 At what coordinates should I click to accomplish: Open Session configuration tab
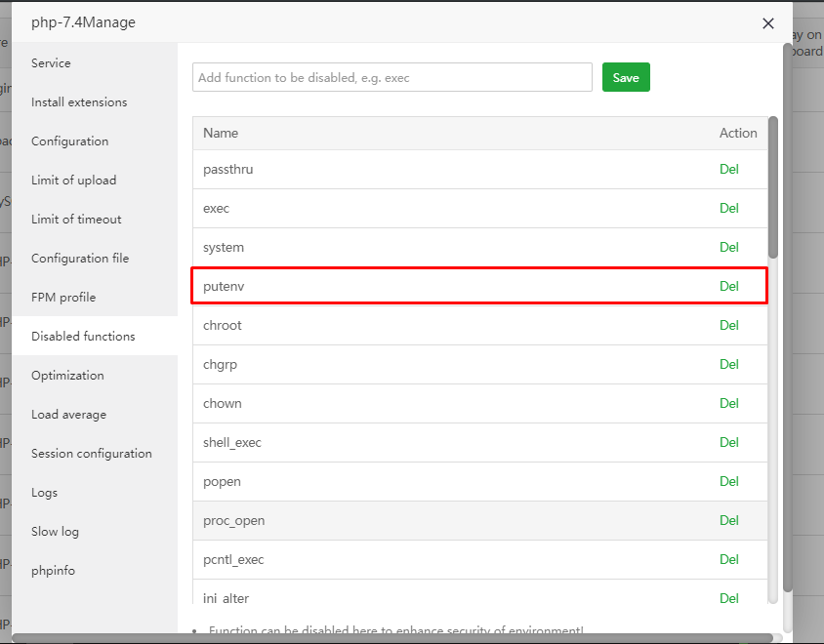[92, 454]
